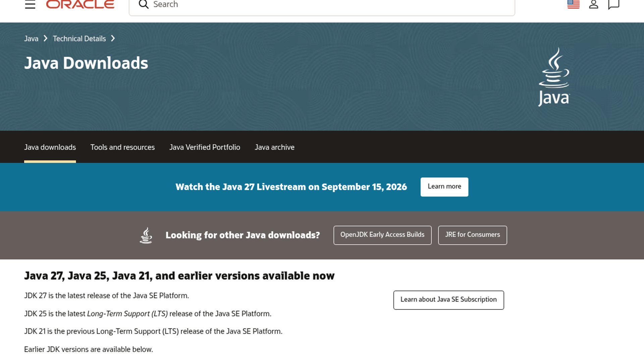This screenshot has width=644, height=362.
Task: Switch to Tools and resources tab
Action: tap(122, 147)
